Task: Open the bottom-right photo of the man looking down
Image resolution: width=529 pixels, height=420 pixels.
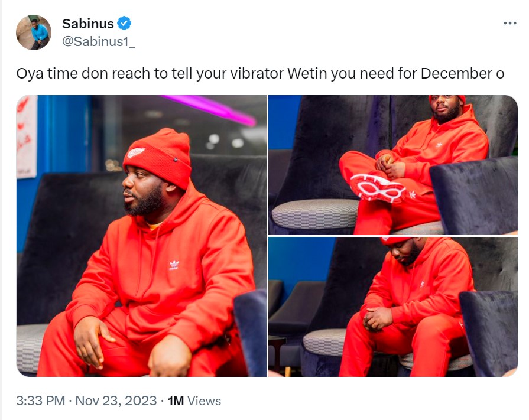Action: [393, 307]
